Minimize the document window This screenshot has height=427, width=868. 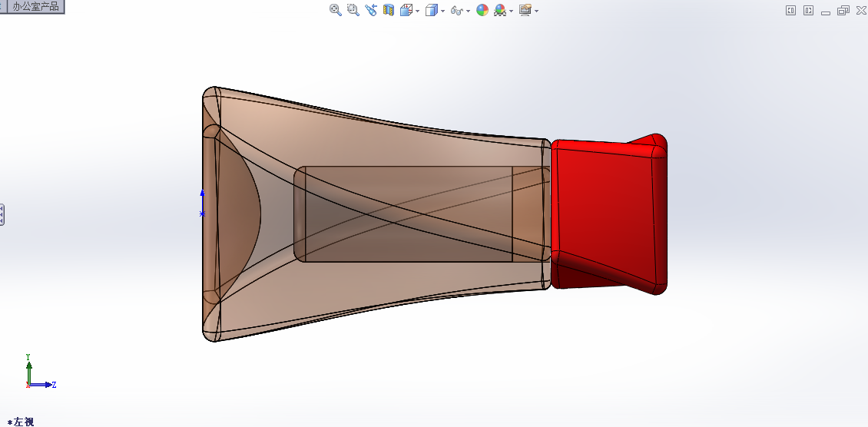[826, 12]
